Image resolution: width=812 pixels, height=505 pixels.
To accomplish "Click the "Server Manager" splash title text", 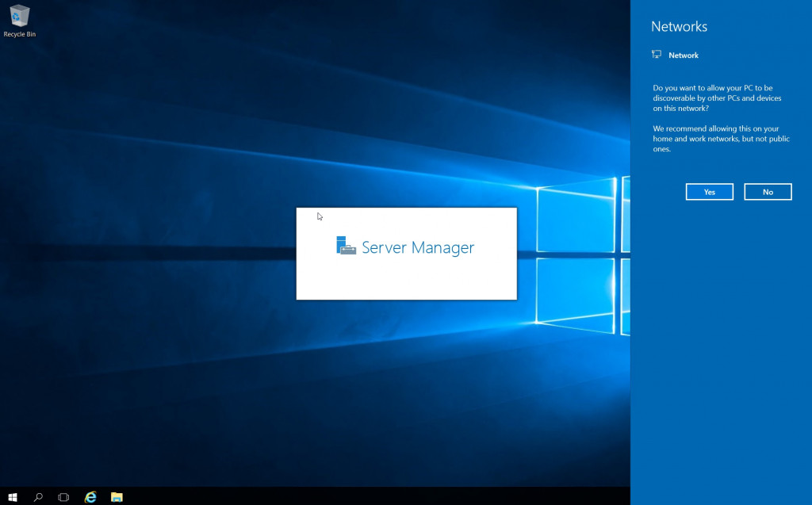I will point(418,247).
